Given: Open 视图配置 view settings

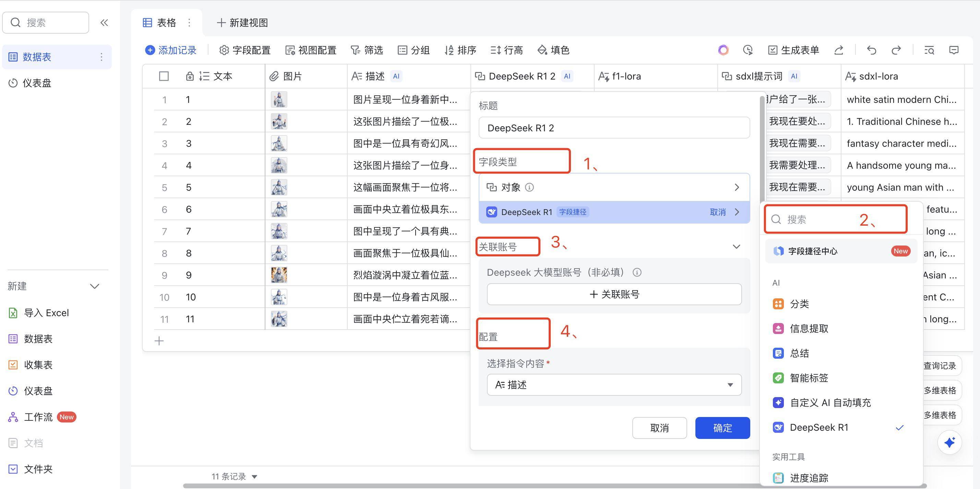Looking at the screenshot, I should [x=311, y=50].
